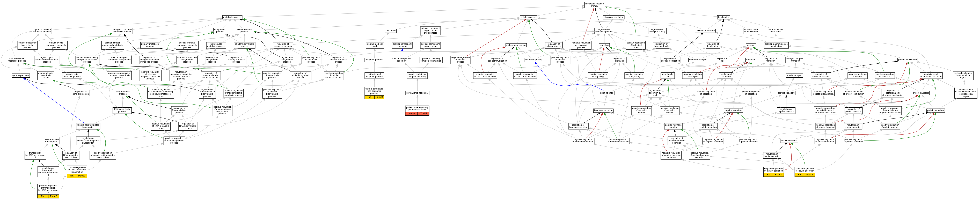
Task: Click 'negative regulation of peptide secretion' node
Action: pyautogui.click(x=713, y=141)
